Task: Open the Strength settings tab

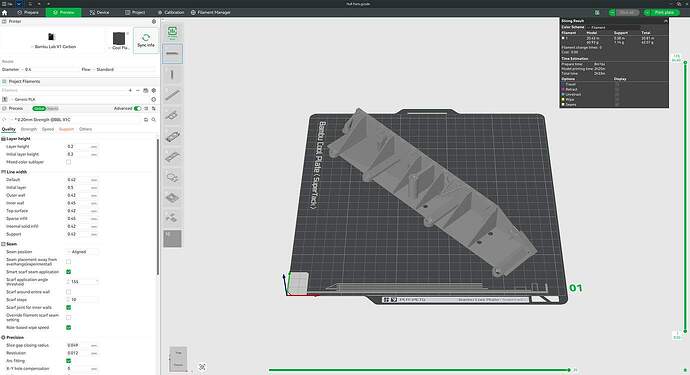Action: (x=29, y=129)
